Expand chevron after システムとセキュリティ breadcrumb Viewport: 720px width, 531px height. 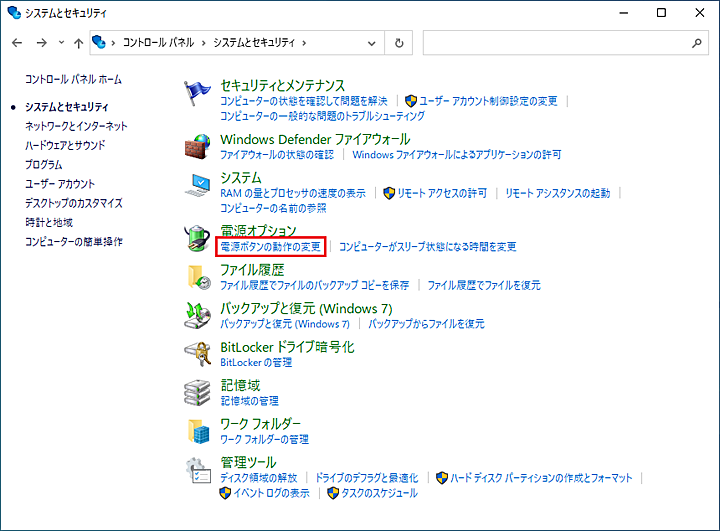[x=304, y=43]
